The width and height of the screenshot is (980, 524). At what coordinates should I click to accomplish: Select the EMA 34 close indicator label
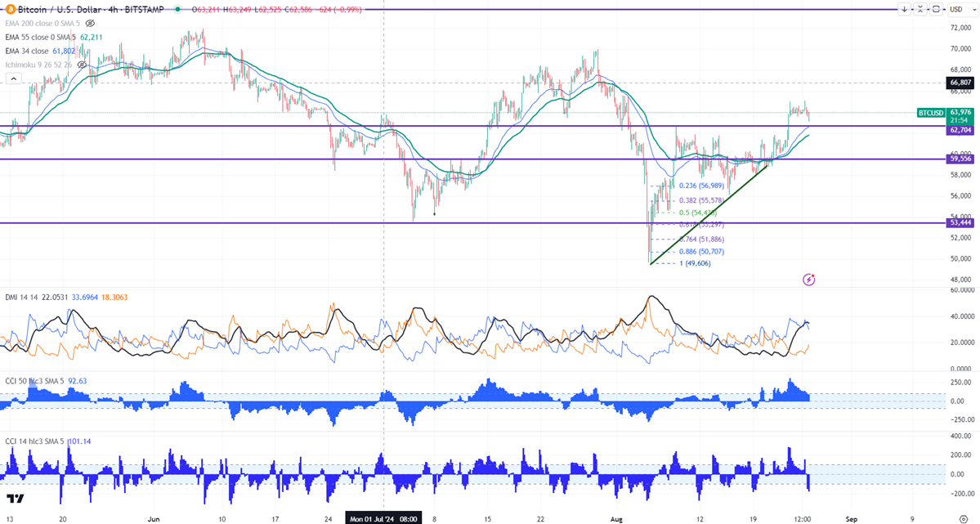27,51
